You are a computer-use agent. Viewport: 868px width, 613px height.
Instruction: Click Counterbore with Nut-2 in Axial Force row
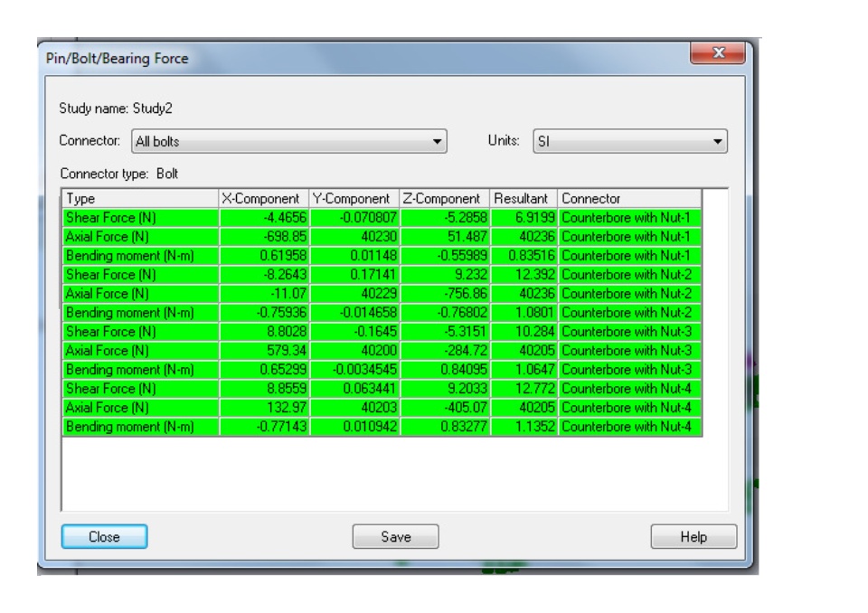(x=626, y=294)
